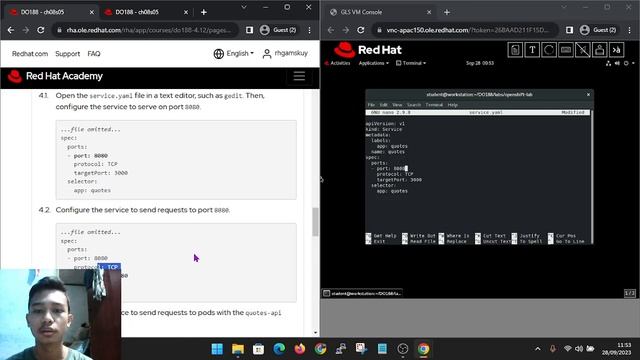Open File Explorer from the taskbar
Viewport: 640px width, 360px height.
238,349
